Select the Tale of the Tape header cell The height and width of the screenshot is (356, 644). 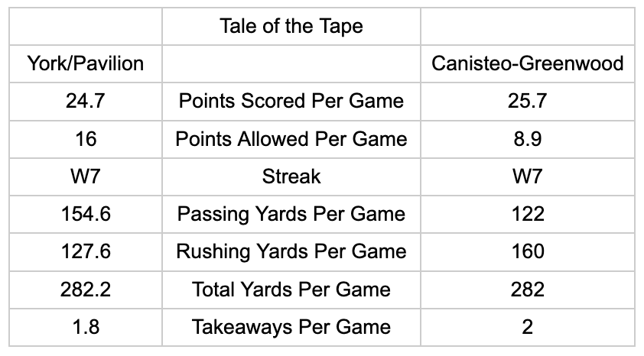[x=291, y=26]
